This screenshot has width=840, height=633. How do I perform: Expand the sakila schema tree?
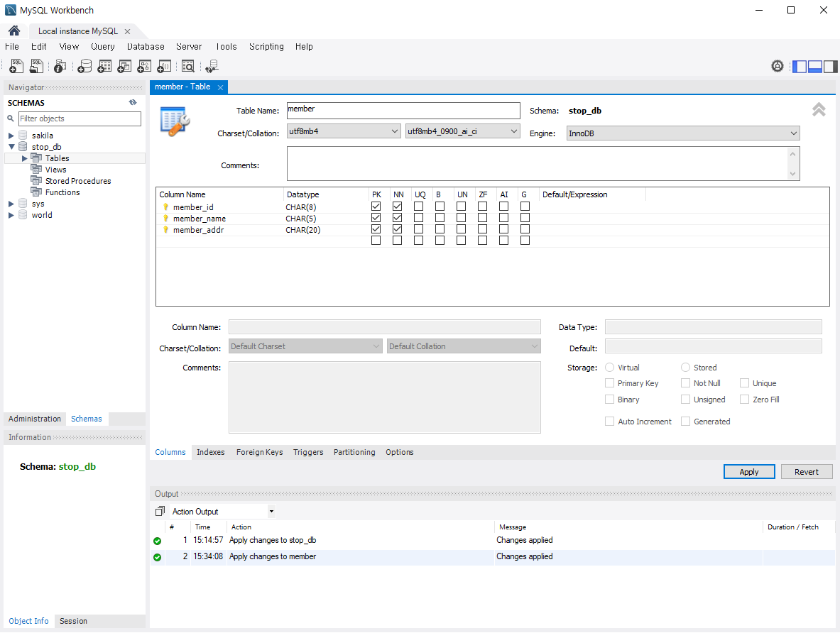[11, 136]
